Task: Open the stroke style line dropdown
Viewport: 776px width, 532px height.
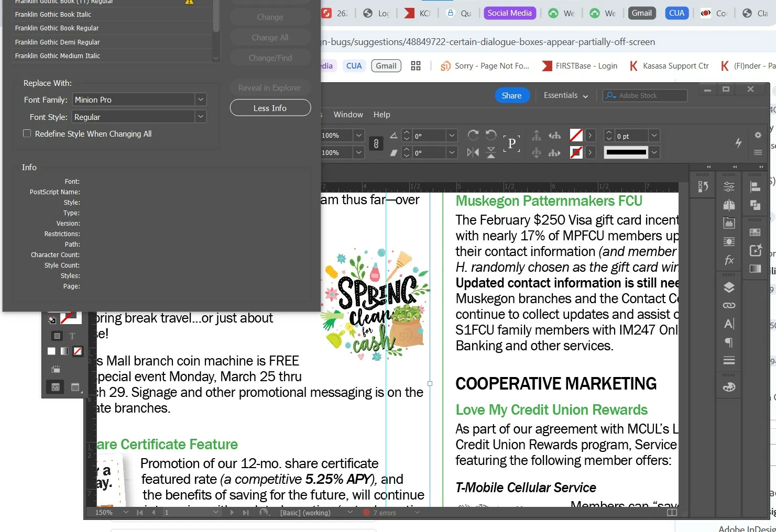Action: [x=654, y=152]
